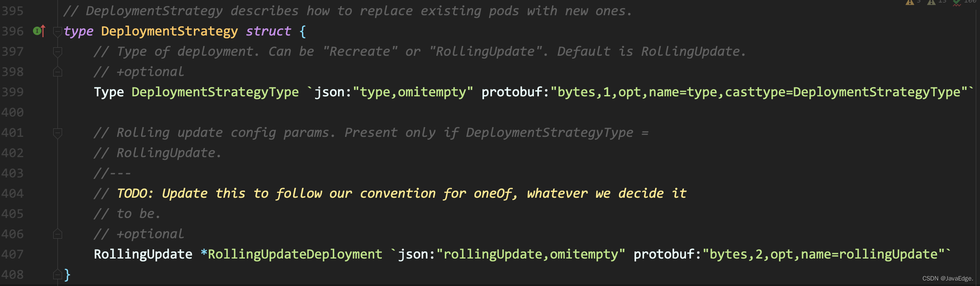Click the fold end marker at line 398
Screen dimensions: 980x286
point(58,72)
